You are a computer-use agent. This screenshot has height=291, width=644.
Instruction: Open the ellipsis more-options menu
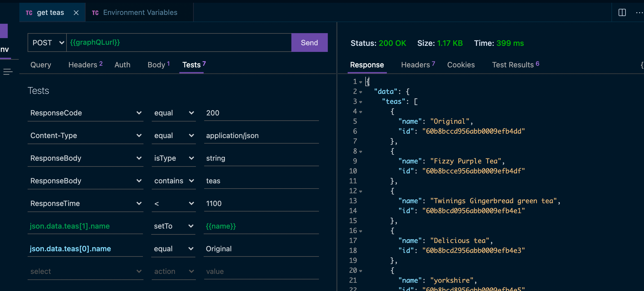(x=639, y=12)
